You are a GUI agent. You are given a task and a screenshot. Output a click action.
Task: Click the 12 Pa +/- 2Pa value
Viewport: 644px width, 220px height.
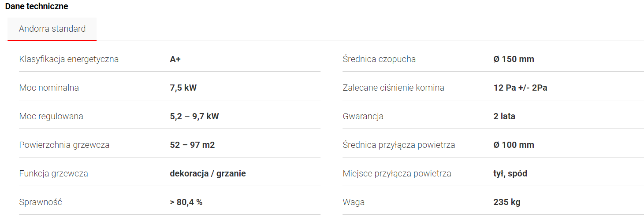point(520,88)
